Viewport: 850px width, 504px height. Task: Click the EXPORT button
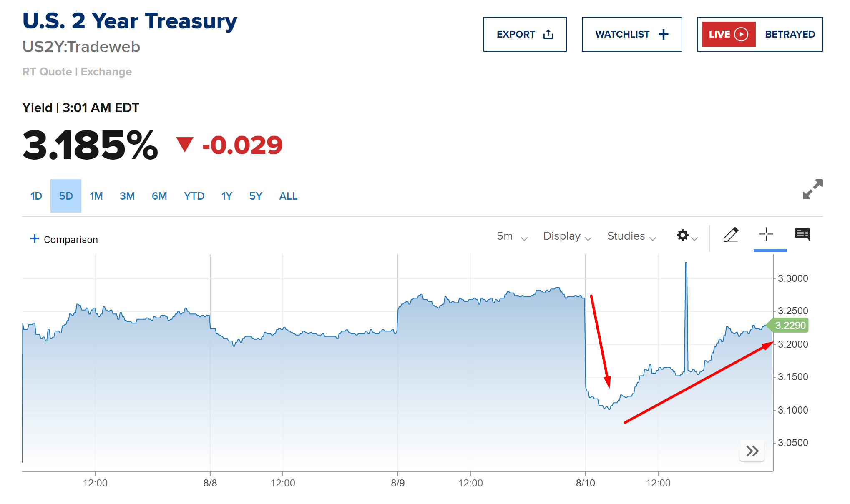(x=525, y=34)
